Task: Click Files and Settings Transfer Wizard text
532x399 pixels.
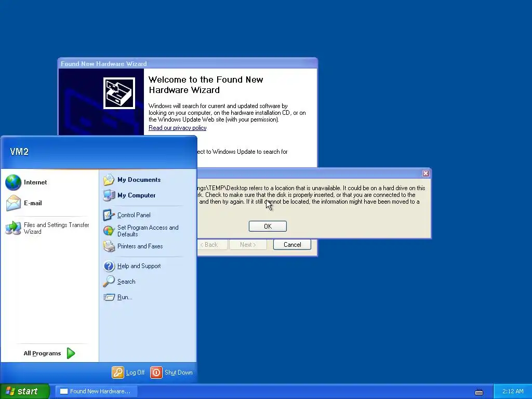Action: 56,229
